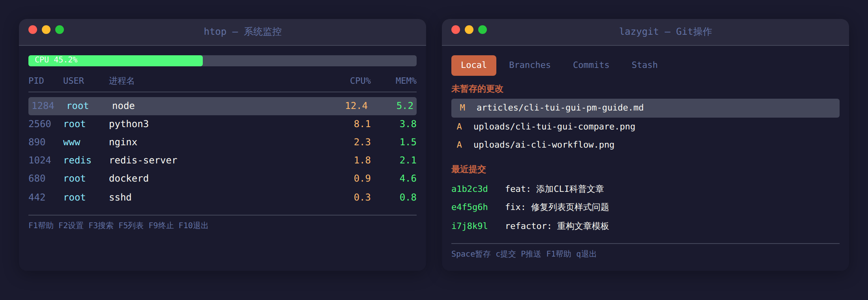Click the 最近提交 section heading
Viewport: 868px width, 300px height.
pos(469,169)
